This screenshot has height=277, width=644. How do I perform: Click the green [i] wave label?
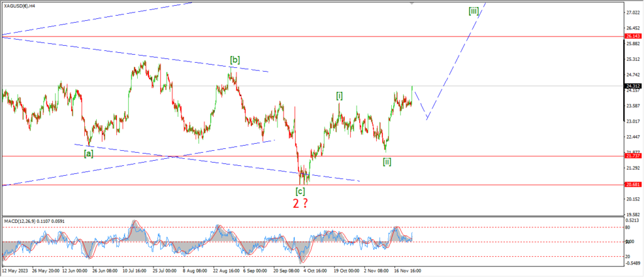point(339,95)
